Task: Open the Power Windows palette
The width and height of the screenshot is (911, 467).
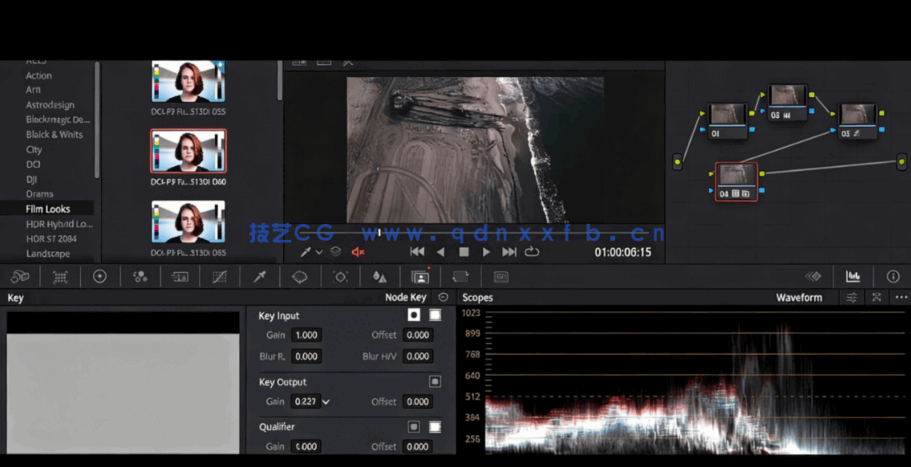Action: (x=300, y=277)
